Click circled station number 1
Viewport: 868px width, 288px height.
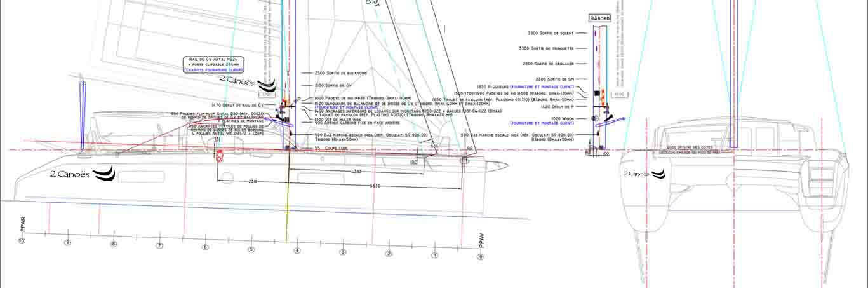pyautogui.click(x=434, y=256)
